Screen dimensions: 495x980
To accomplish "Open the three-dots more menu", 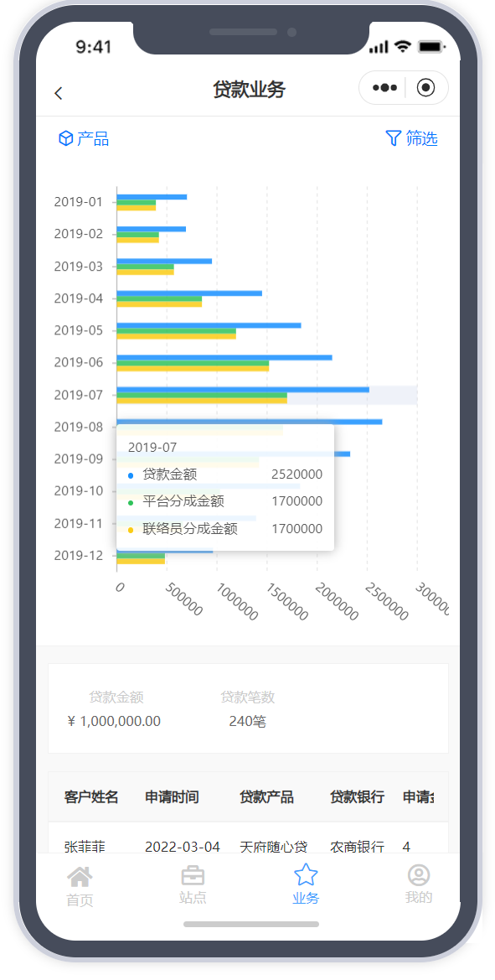I will (384, 88).
